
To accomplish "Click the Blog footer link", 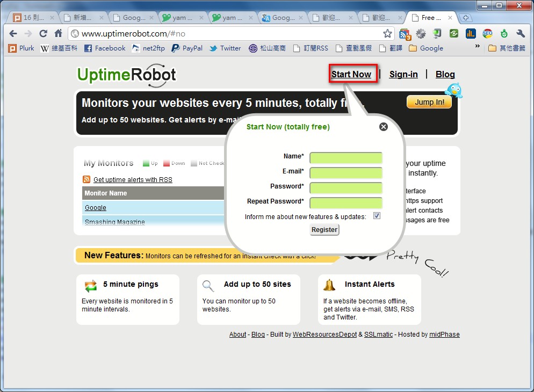I will click(x=258, y=335).
